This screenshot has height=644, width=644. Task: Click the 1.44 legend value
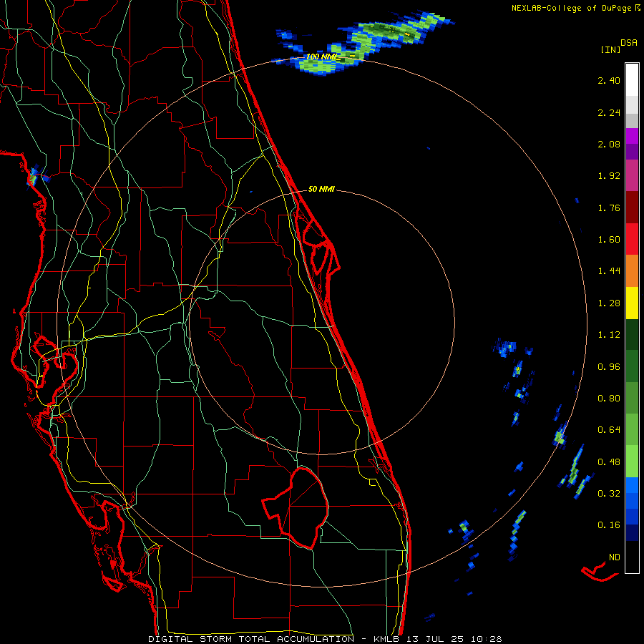(x=609, y=271)
